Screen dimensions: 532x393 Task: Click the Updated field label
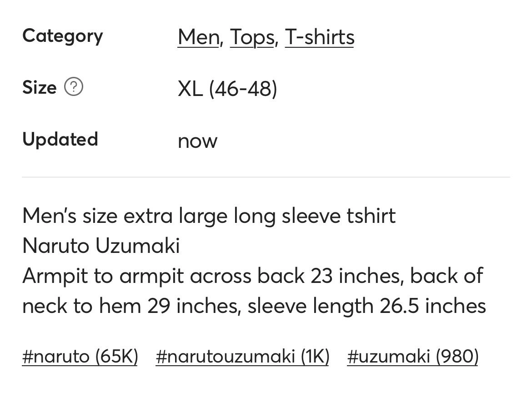60,139
